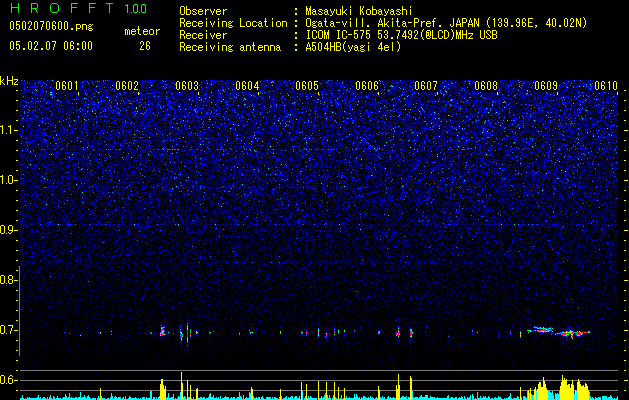Click the 0601 time marker
Screen dimensions: 629x400
tap(67, 86)
